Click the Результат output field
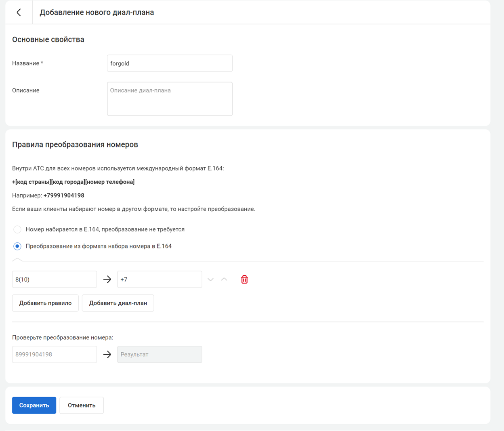The image size is (504, 431). 160,355
